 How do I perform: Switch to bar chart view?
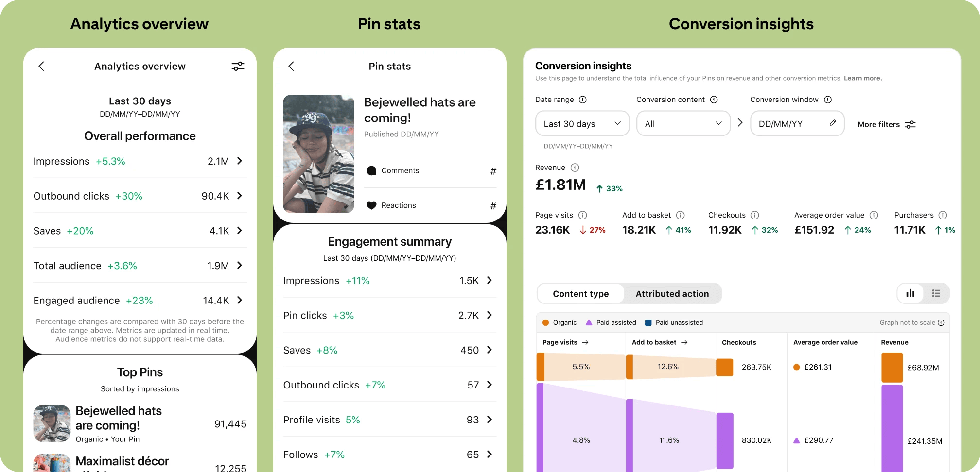pyautogui.click(x=910, y=293)
